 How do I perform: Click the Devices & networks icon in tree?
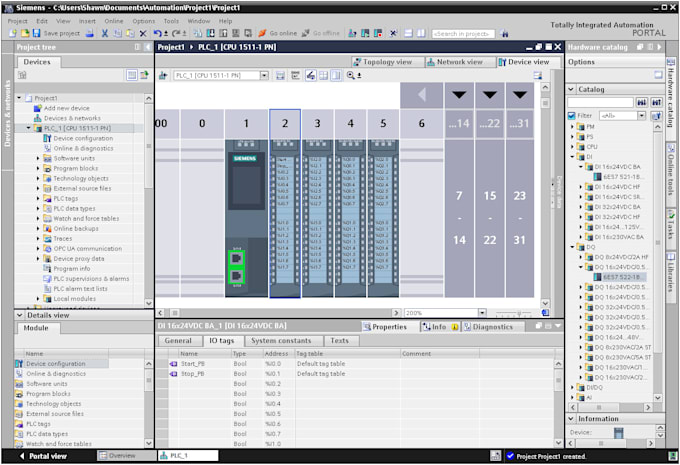click(38, 118)
